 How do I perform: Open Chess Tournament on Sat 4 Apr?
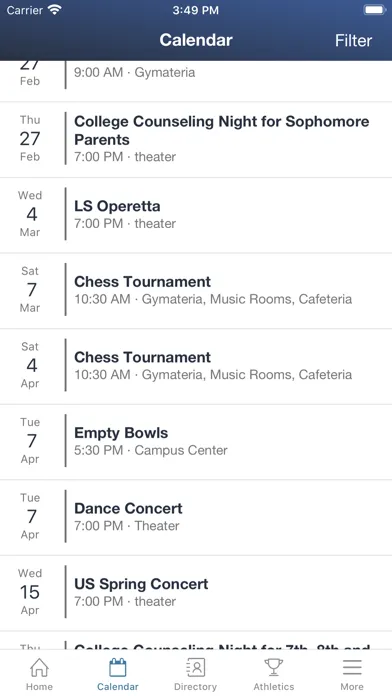pyautogui.click(x=196, y=367)
